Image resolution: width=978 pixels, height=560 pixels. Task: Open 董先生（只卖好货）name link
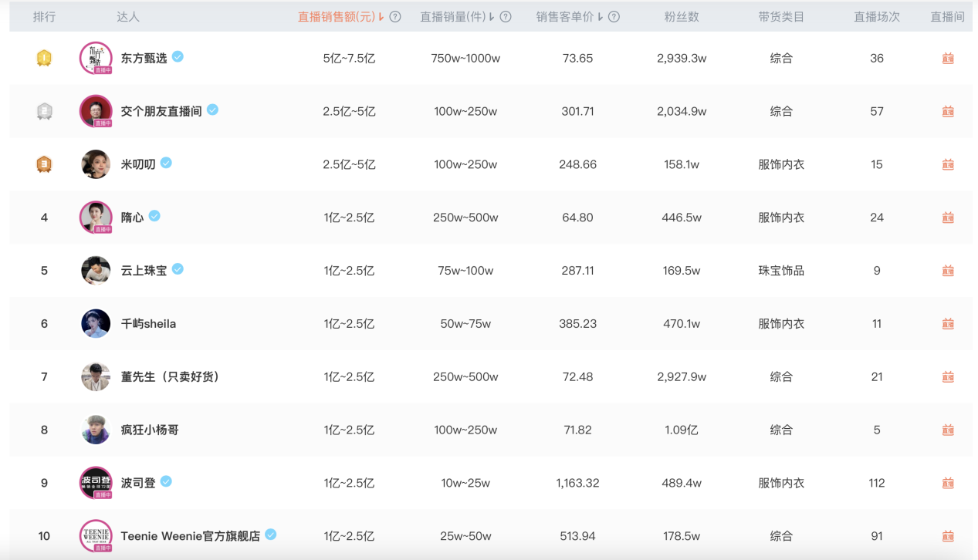tap(171, 377)
